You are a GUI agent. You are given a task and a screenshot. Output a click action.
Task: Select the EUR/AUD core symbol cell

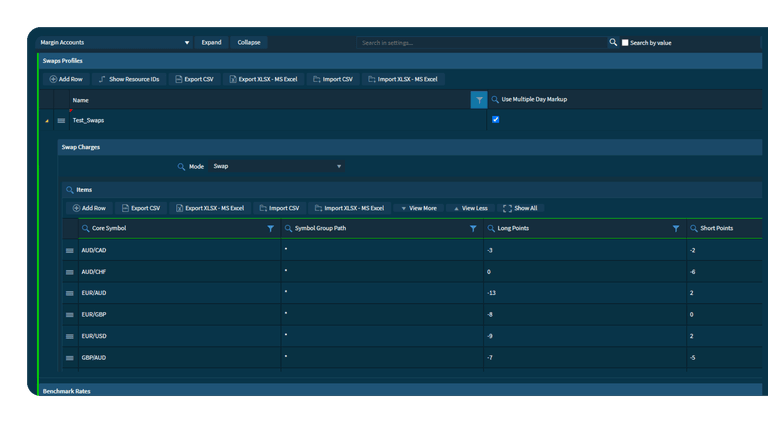click(179, 293)
